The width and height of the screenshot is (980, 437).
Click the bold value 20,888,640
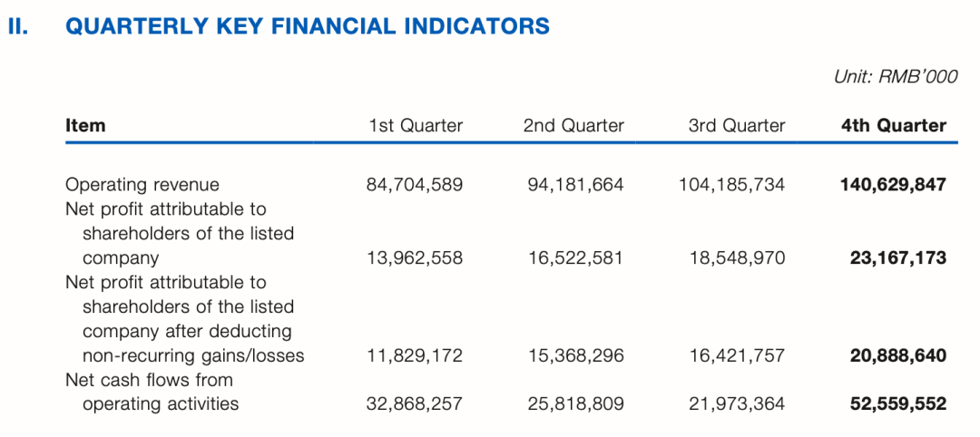pyautogui.click(x=897, y=356)
